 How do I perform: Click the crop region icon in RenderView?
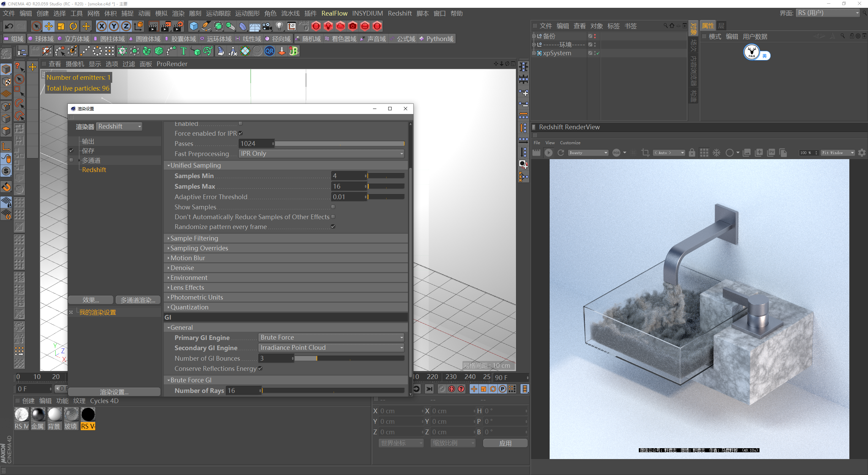(646, 153)
